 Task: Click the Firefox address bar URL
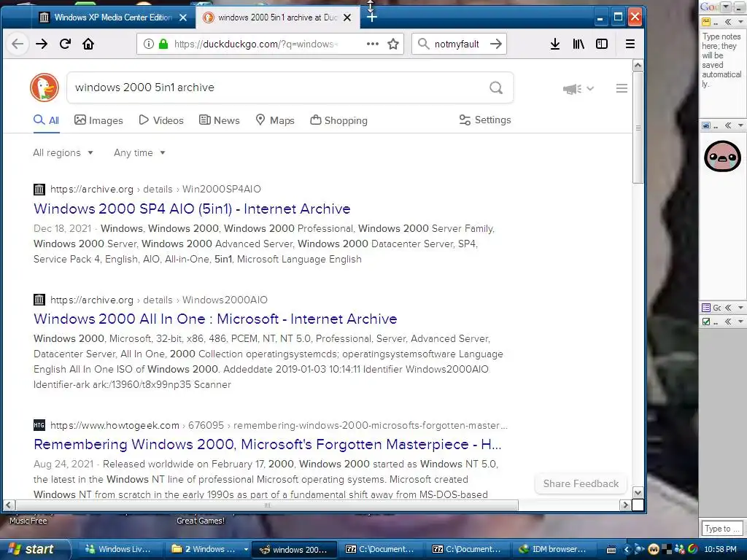point(256,44)
